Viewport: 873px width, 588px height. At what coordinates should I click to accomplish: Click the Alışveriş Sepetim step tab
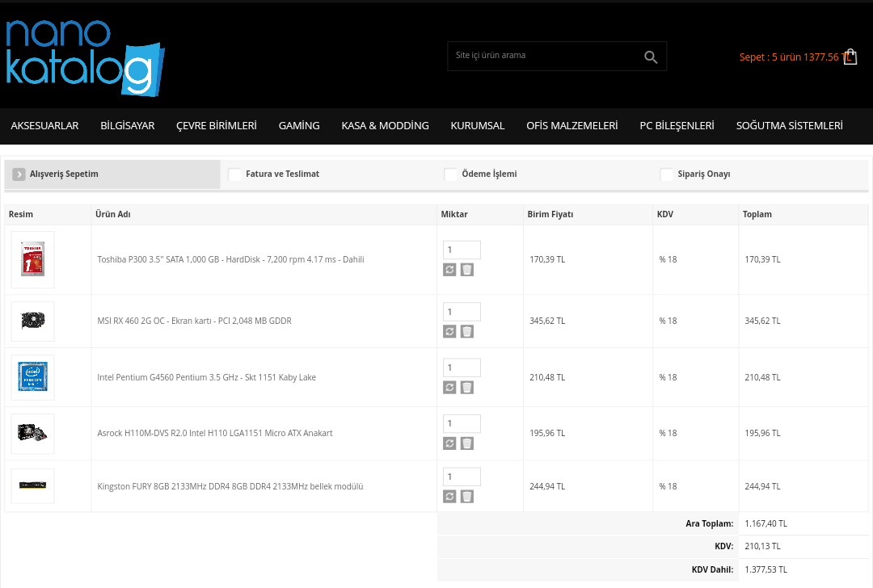pyautogui.click(x=112, y=174)
